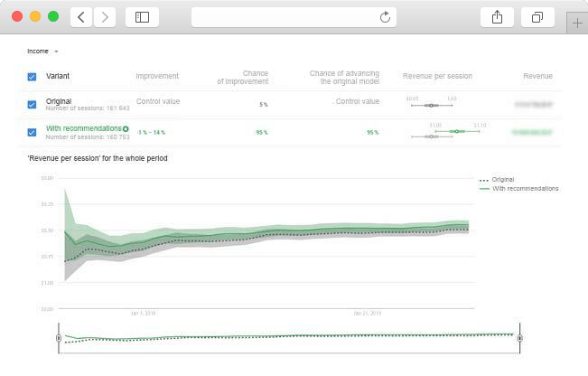The image size is (588, 376).
Task: Click the left range slider handle
Action: (59, 337)
